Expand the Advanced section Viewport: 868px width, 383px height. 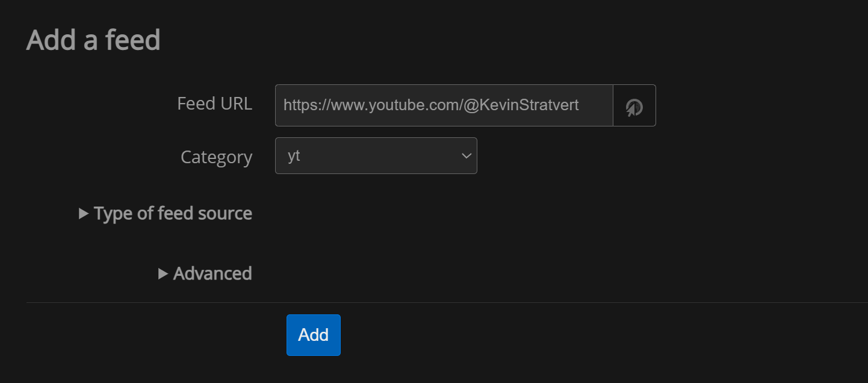point(205,273)
